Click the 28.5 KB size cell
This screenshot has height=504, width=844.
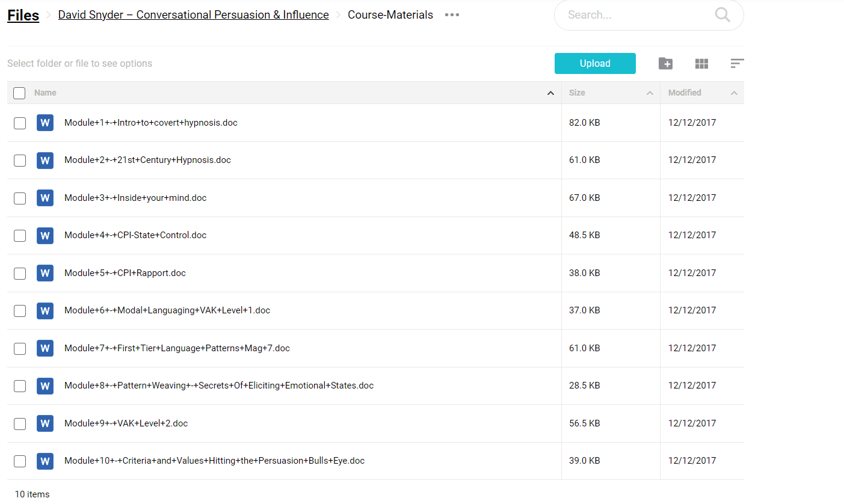click(x=584, y=386)
